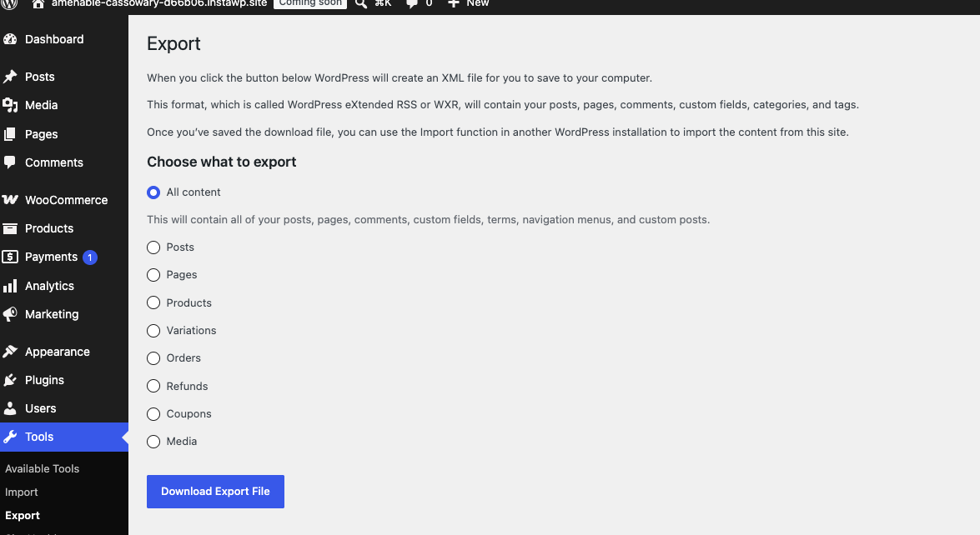Click the Media icon in sidebar
The height and width of the screenshot is (535, 980).
[10, 106]
